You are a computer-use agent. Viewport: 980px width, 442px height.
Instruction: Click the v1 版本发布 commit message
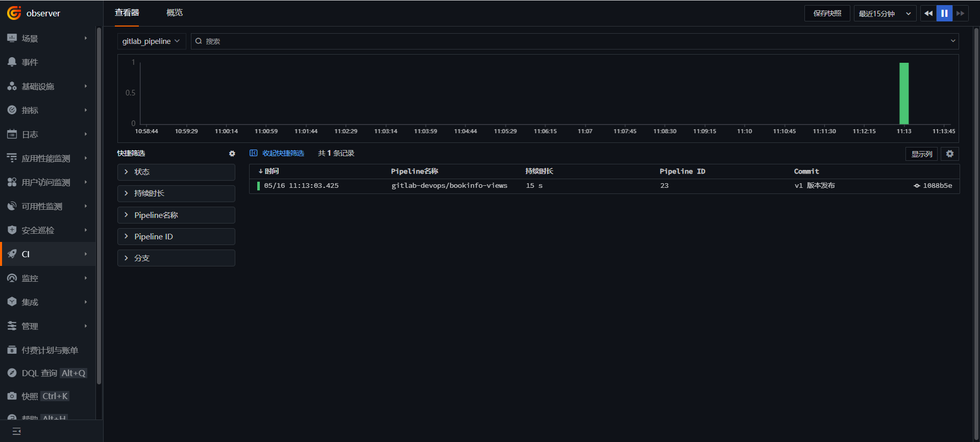[815, 186]
